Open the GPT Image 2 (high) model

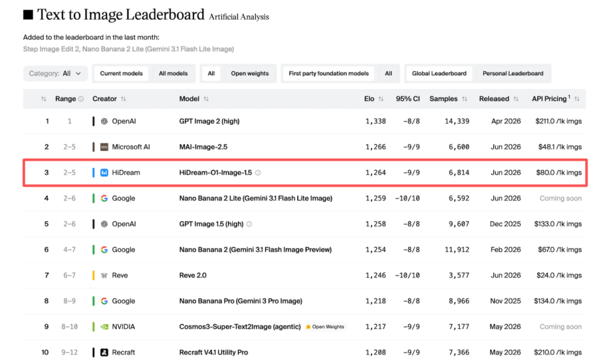[x=209, y=121]
